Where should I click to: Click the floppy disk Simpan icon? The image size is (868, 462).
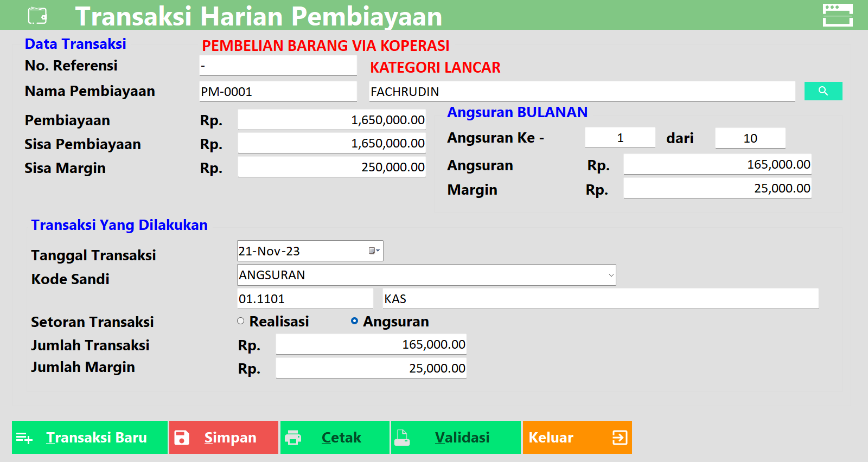[182, 438]
